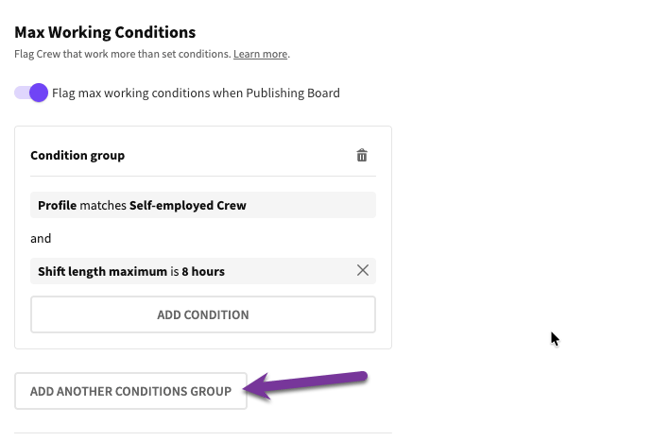The image size is (670, 441).
Task: Click the "and" operator between conditions
Action: [41, 238]
